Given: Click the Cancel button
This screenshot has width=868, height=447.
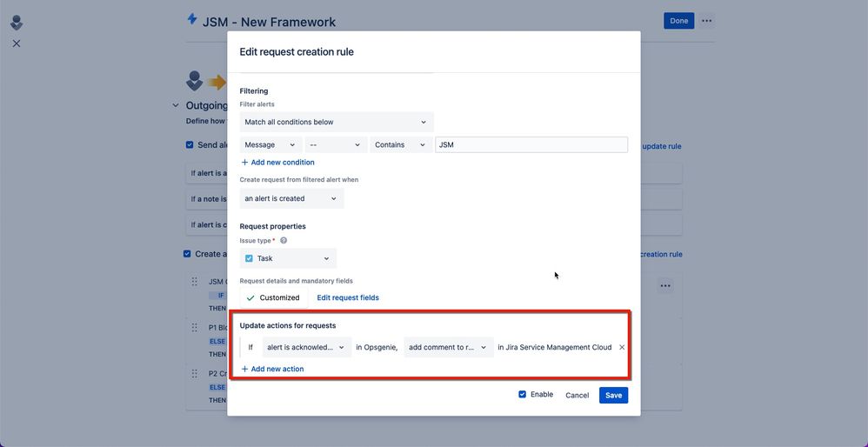Looking at the screenshot, I should click(577, 395).
